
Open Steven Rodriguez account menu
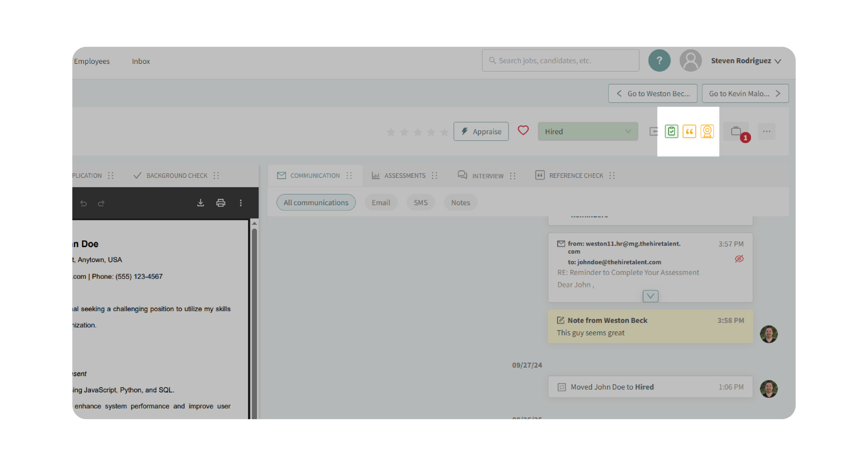click(x=746, y=61)
